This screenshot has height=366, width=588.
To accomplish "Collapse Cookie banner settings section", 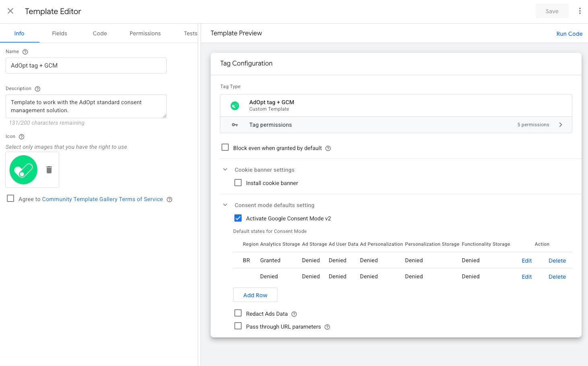I will [x=225, y=169].
